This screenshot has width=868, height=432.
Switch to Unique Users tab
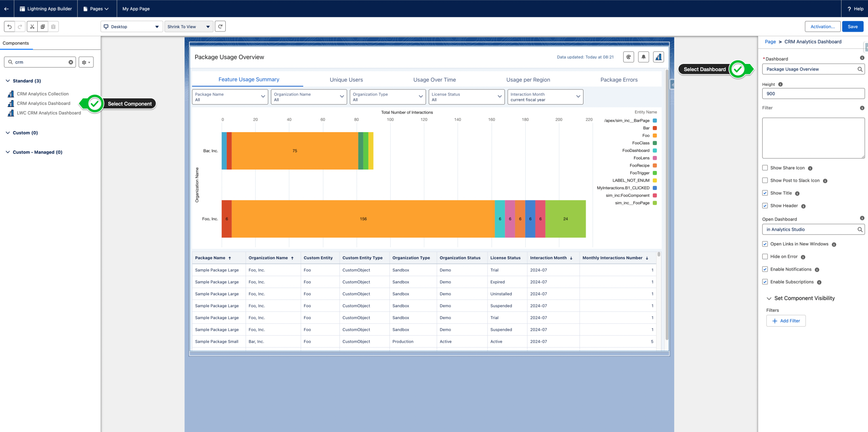point(346,80)
